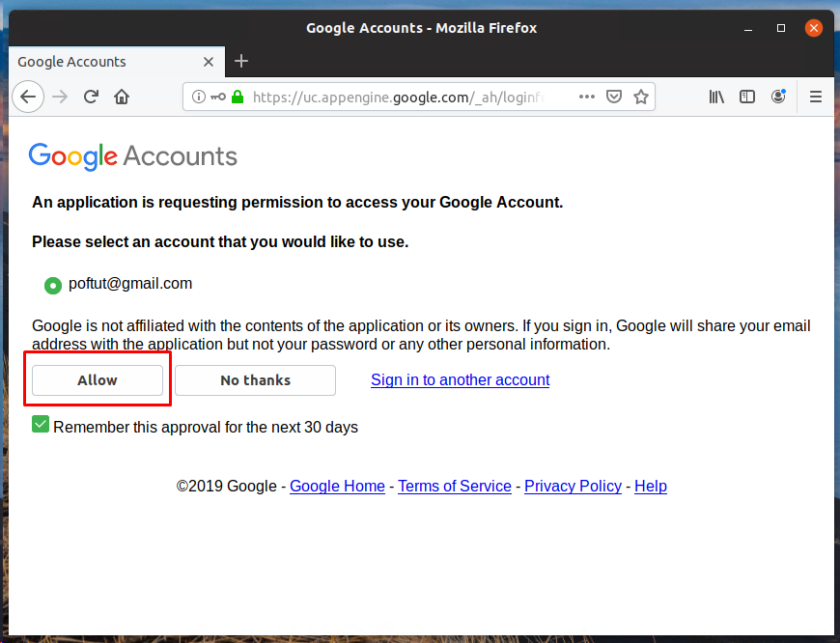Save page to Pocket
Image resolution: width=840 pixels, height=643 pixels.
tap(614, 97)
